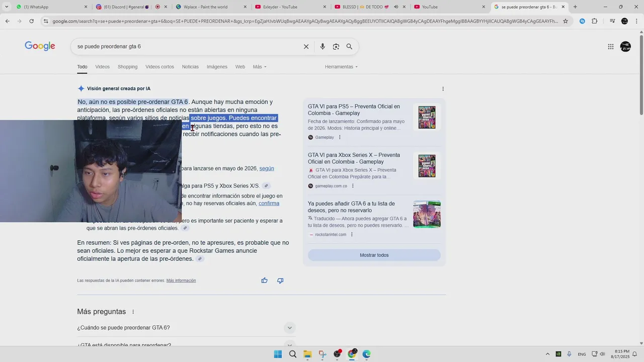Switch to the Videos tab

click(x=102, y=67)
